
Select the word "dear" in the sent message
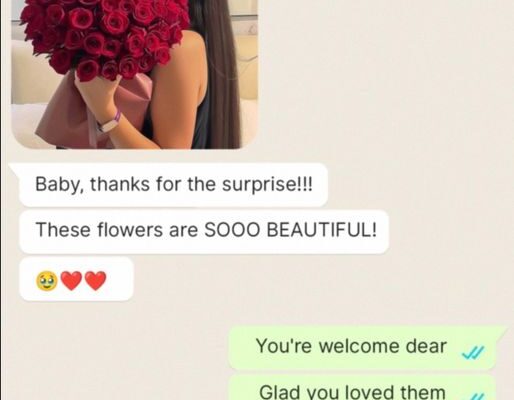tap(426, 346)
